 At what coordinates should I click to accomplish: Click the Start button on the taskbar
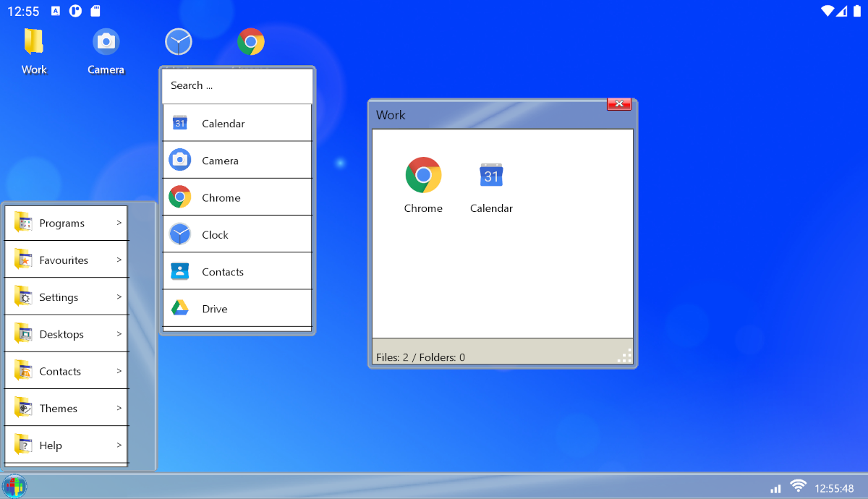pos(14,487)
